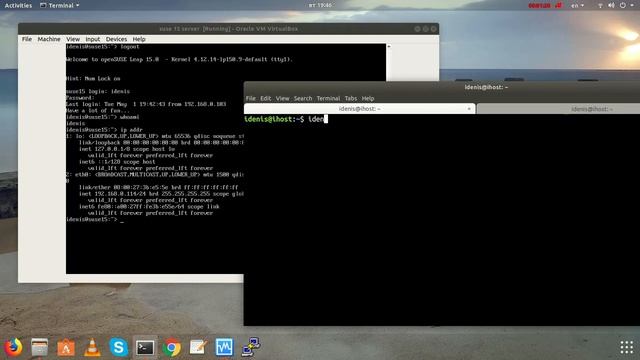Select the Terminal icon in dock
Viewport: 640px width, 360px height.
(x=145, y=348)
